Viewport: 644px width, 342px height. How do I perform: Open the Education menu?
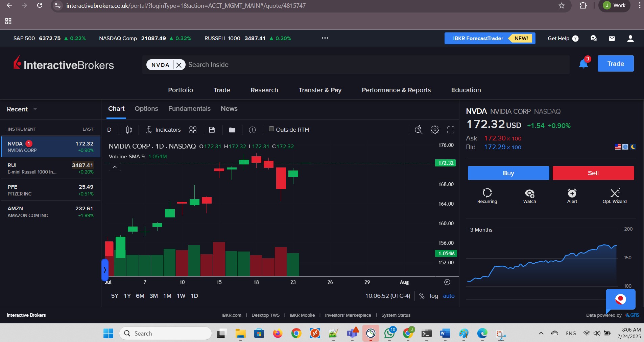point(466,90)
